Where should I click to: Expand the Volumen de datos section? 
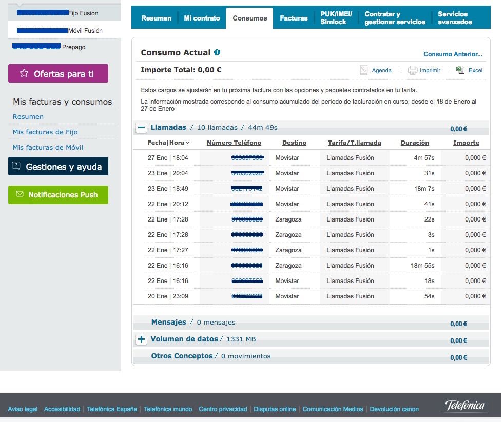(142, 339)
